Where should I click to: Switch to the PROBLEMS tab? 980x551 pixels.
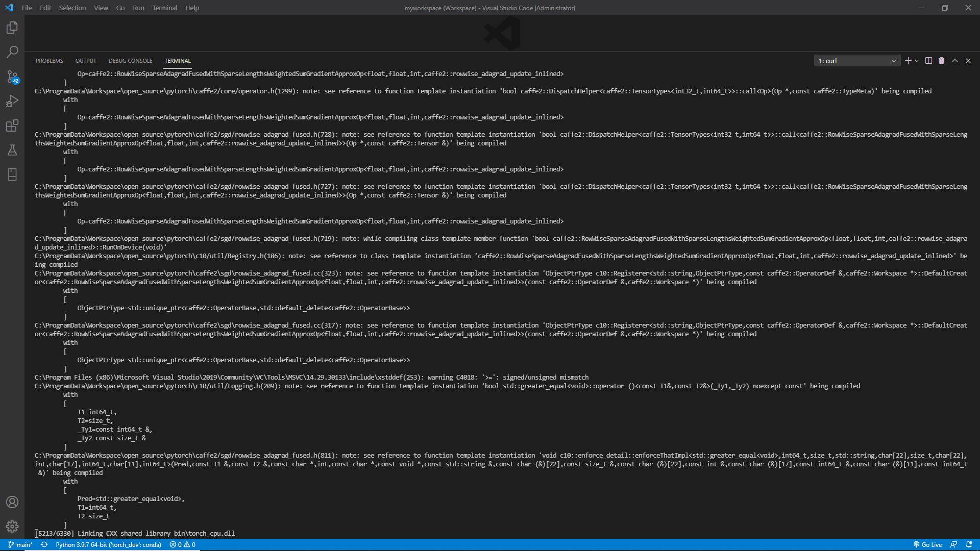50,61
